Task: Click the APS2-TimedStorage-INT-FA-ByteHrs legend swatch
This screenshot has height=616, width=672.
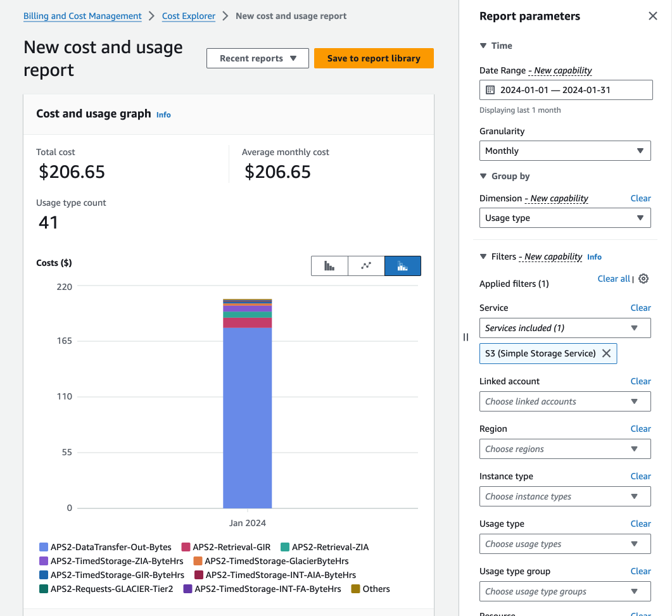Action: point(187,589)
